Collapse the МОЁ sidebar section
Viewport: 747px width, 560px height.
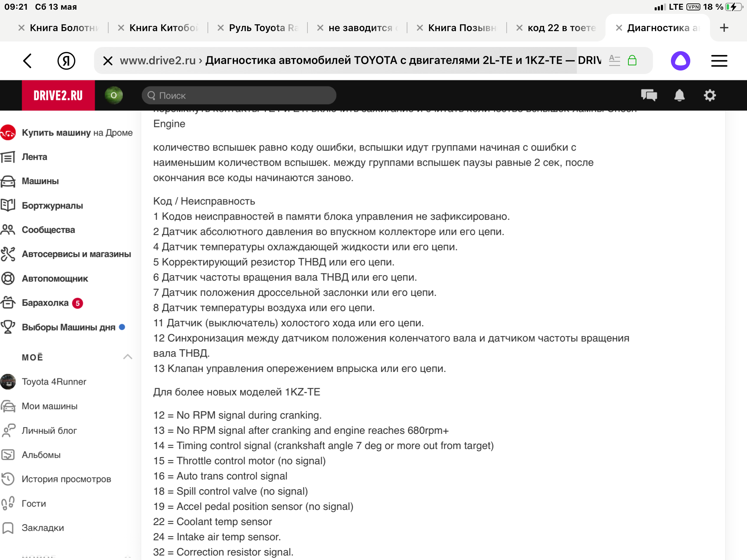[x=128, y=357]
